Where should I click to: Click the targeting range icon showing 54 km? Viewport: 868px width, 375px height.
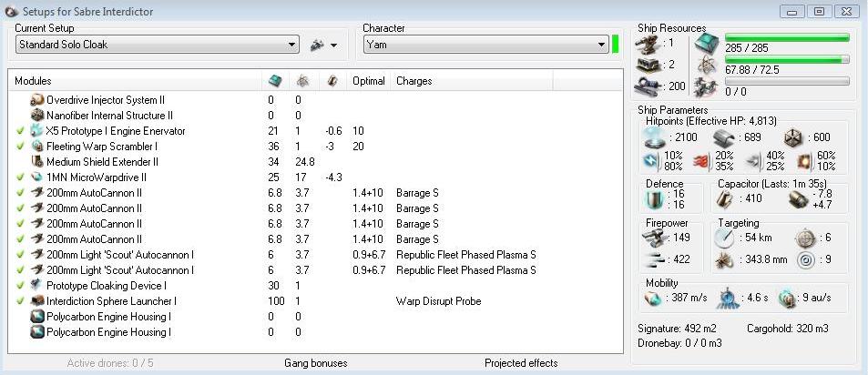(x=725, y=238)
